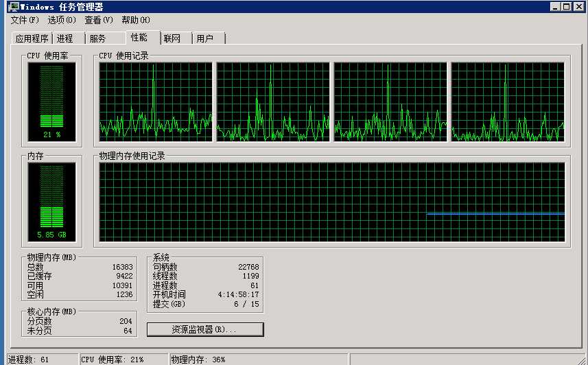Click the fourth CPU usage history graph

[x=508, y=102]
